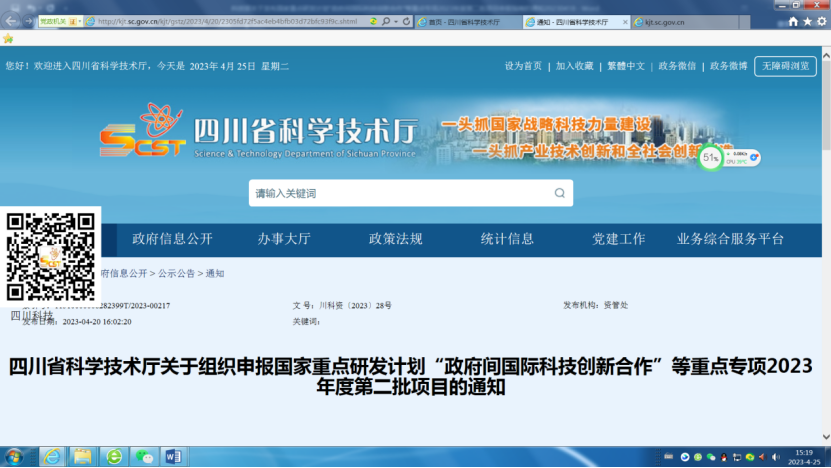831x468 pixels.
Task: Open the IE favorites star icon
Action: coord(808,21)
